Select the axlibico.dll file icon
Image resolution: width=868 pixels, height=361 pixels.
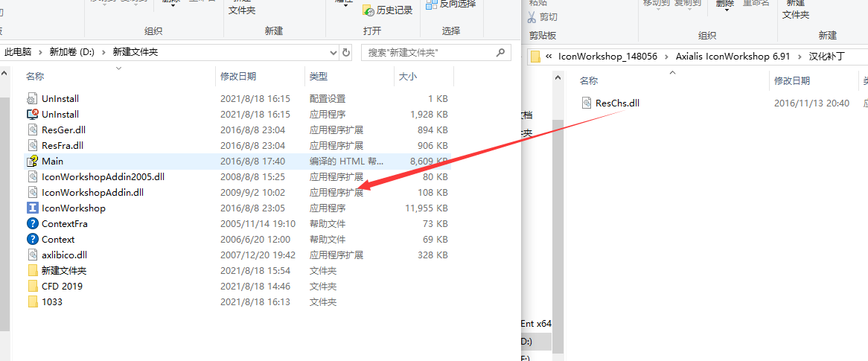click(32, 255)
